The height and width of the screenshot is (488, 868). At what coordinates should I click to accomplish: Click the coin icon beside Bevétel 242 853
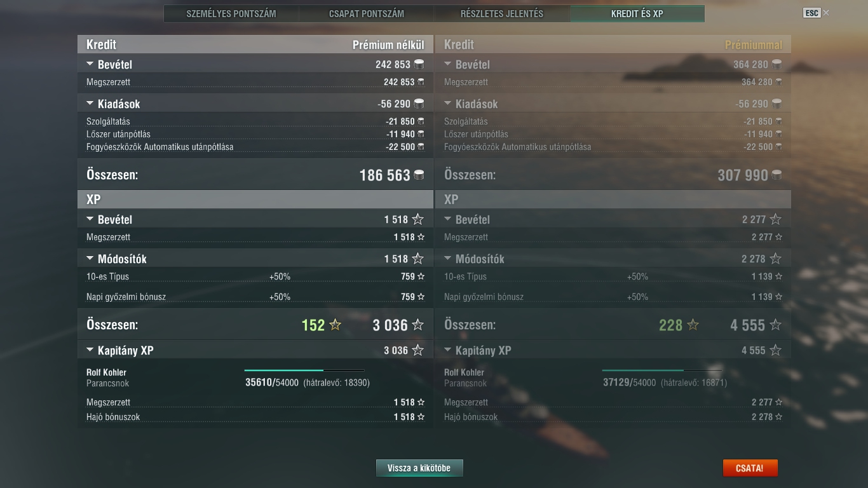coord(419,64)
